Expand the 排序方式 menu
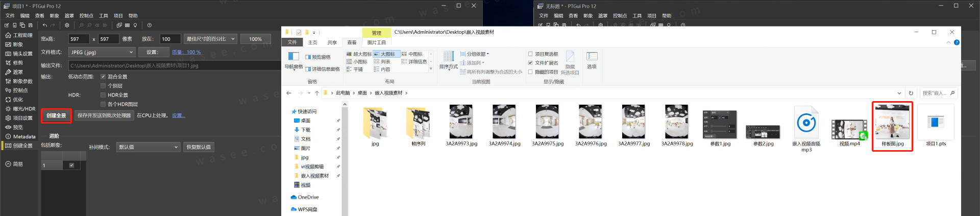Image resolution: width=980 pixels, height=216 pixels. [x=449, y=60]
